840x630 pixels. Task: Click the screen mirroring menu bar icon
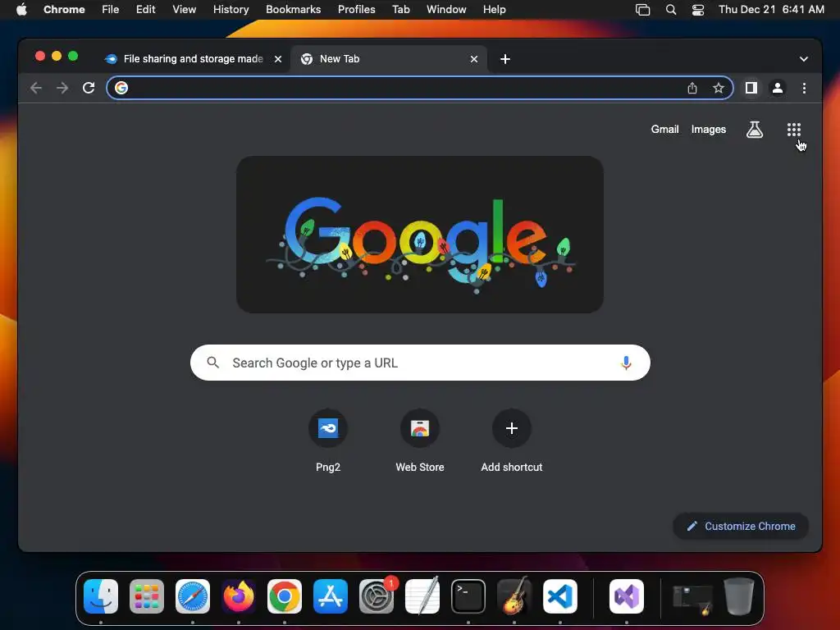(x=642, y=10)
